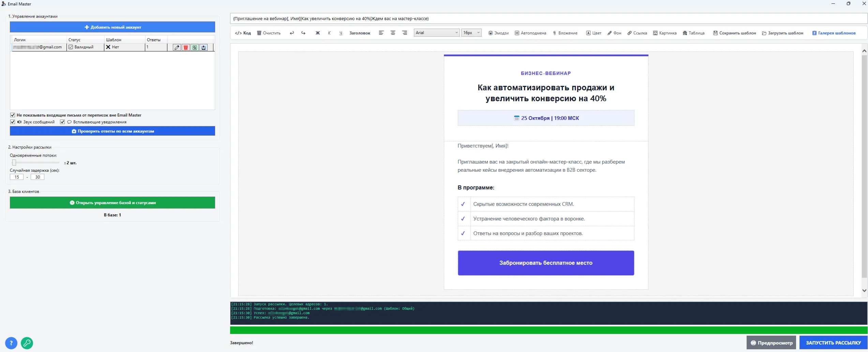Click the В программе: heading
Image resolution: width=868 pixels, height=352 pixels.
(476, 187)
